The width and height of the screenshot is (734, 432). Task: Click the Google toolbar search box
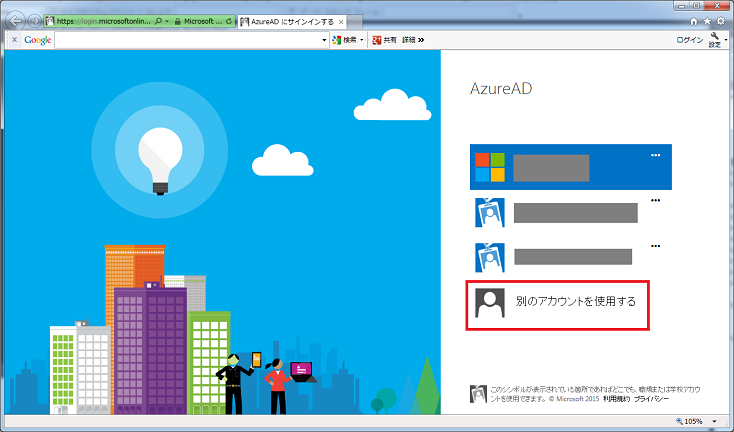coord(187,40)
